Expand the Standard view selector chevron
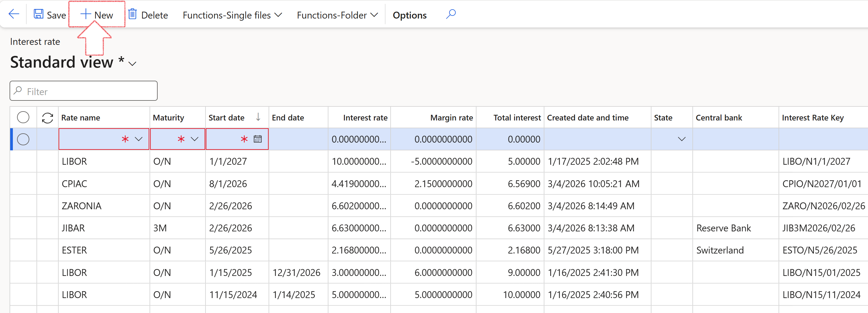Image resolution: width=868 pixels, height=313 pixels. (x=133, y=64)
